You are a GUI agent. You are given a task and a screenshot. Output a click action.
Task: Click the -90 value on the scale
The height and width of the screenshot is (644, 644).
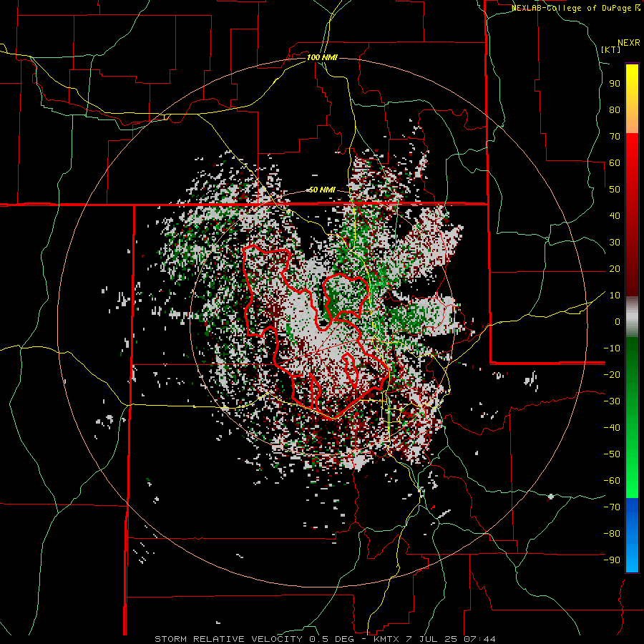pyautogui.click(x=612, y=560)
